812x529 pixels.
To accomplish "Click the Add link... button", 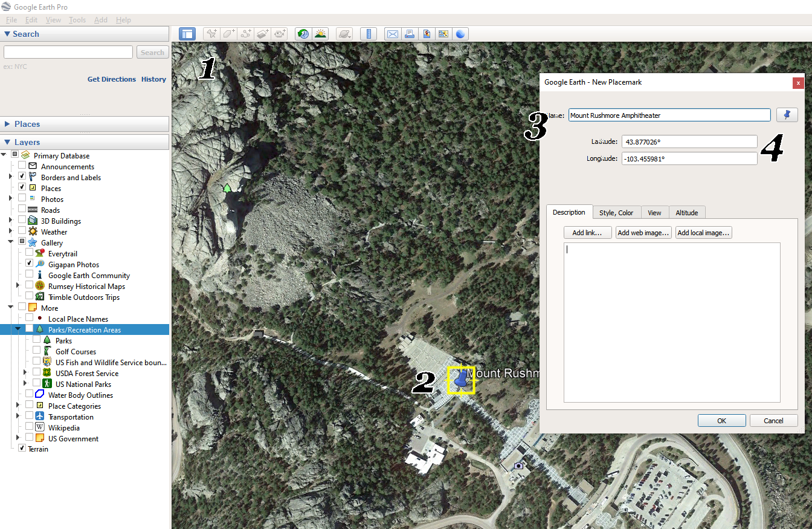I will [587, 233].
